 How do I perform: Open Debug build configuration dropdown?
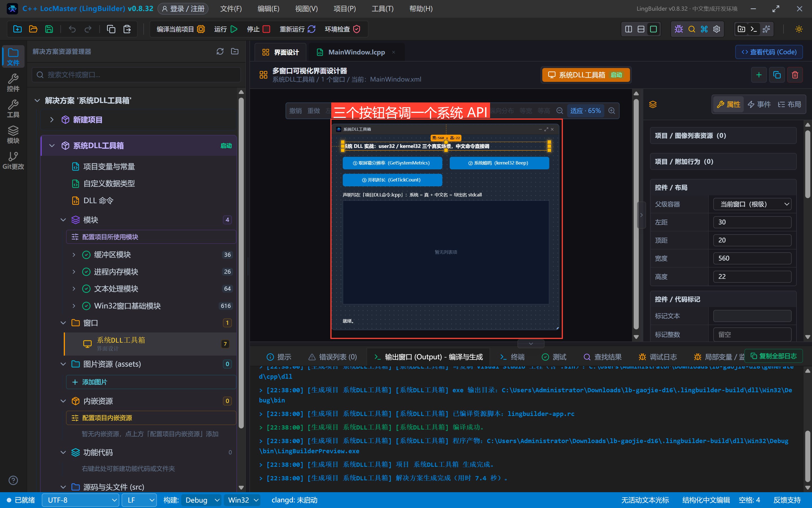tap(201, 500)
